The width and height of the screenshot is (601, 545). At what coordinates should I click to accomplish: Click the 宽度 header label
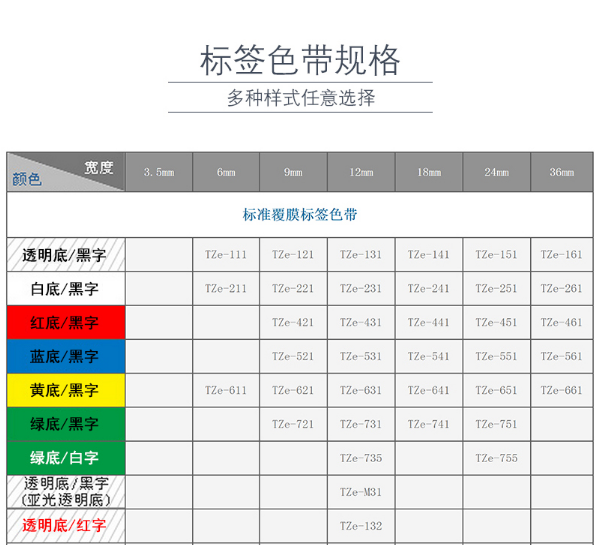coord(99,167)
